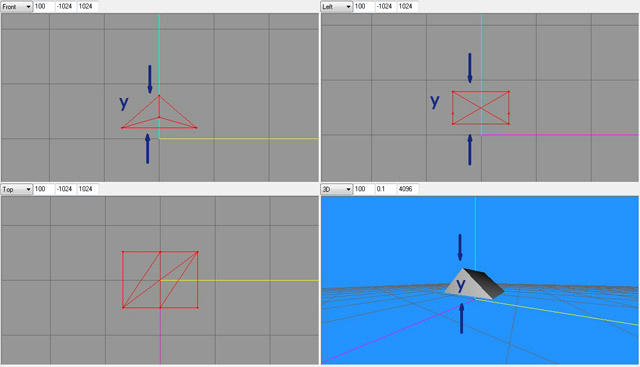The image size is (640, 367).
Task: Select the apex vertex of the Front-view triangle
Action: pyautogui.click(x=159, y=96)
